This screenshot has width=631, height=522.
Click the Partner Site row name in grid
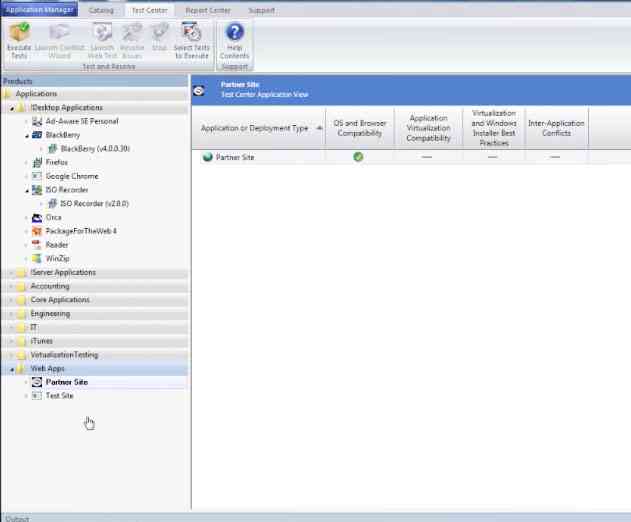[235, 157]
